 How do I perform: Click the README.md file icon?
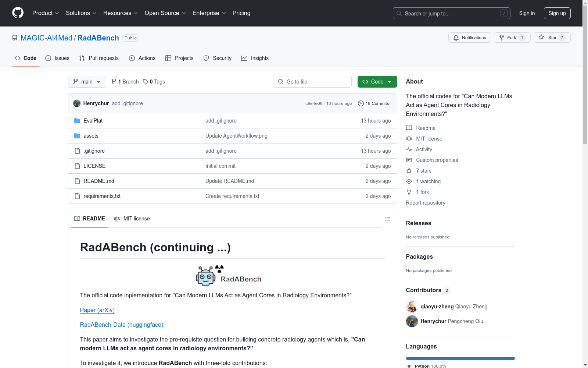pos(77,181)
